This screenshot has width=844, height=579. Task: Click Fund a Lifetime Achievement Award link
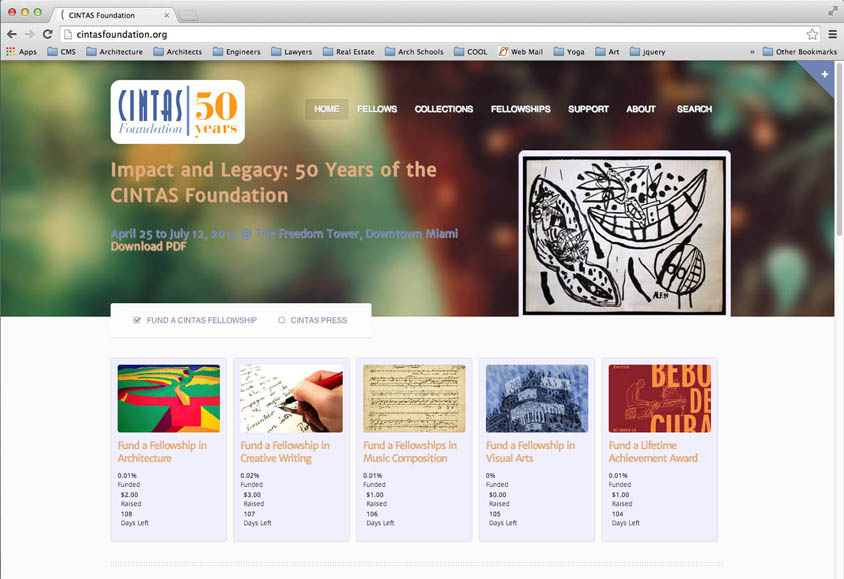pyautogui.click(x=653, y=451)
